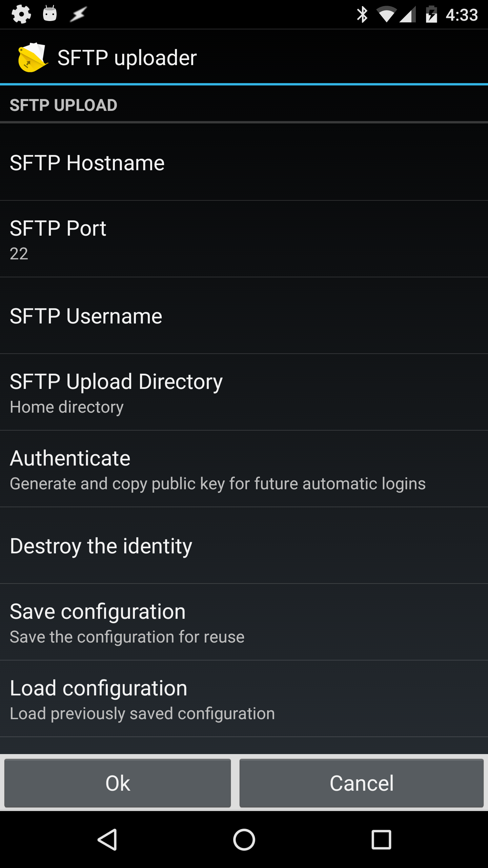Load previously saved configuration
The height and width of the screenshot is (868, 488).
(x=244, y=699)
